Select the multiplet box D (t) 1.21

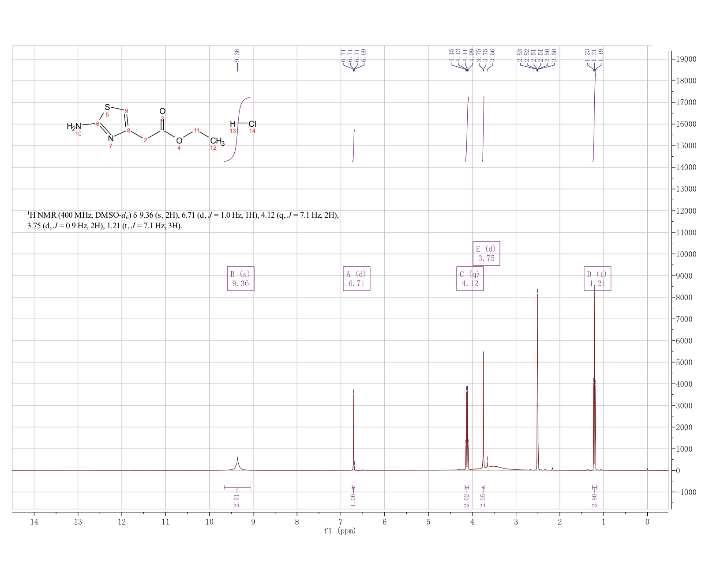tap(597, 279)
